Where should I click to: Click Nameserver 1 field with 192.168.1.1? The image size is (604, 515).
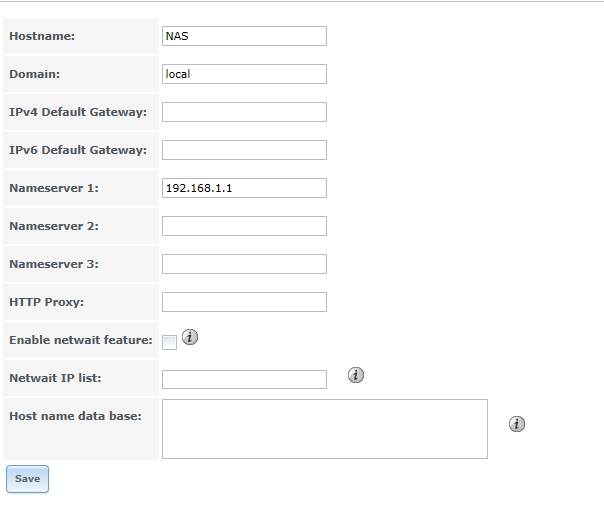point(244,188)
